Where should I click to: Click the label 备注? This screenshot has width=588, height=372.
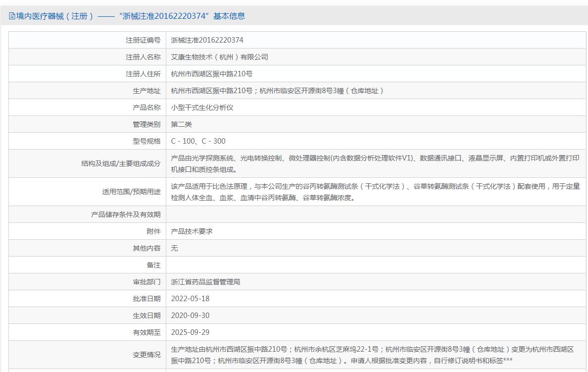(x=153, y=265)
